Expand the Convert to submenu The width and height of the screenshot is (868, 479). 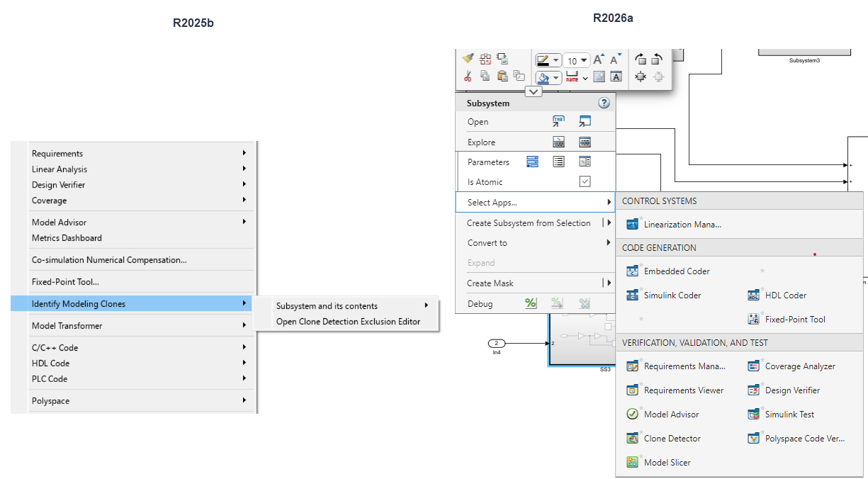(x=609, y=243)
